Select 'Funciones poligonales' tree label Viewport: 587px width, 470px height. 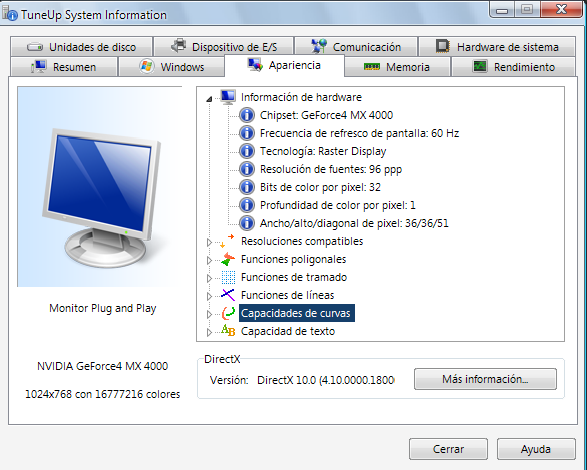click(x=294, y=259)
